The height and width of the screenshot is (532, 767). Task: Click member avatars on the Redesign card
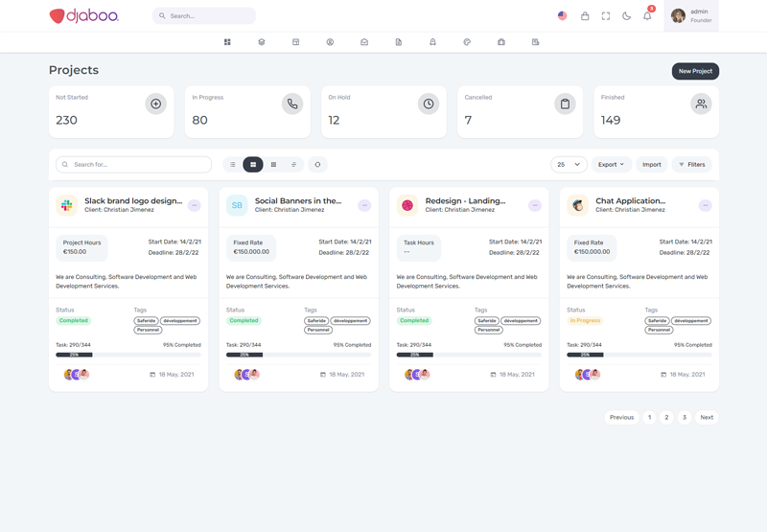(x=417, y=375)
